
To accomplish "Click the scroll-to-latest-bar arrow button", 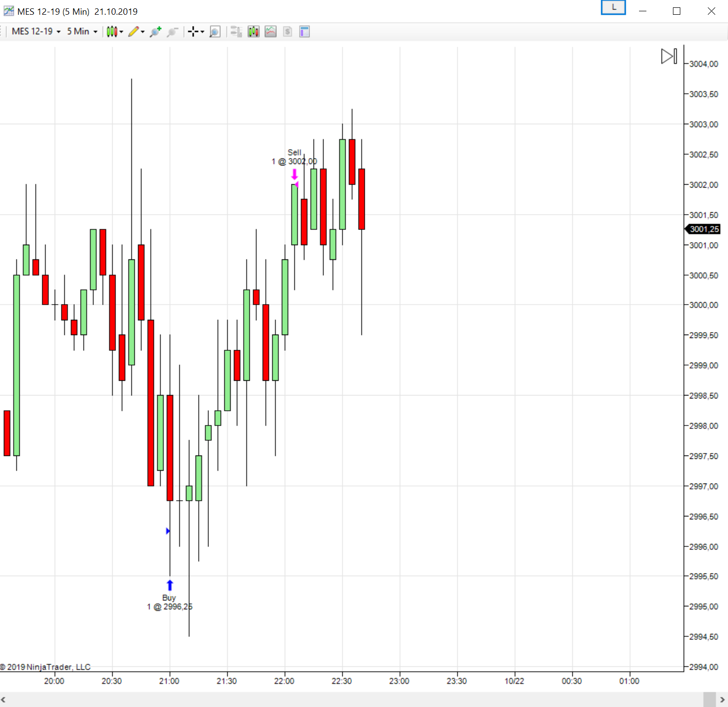I will tap(669, 56).
